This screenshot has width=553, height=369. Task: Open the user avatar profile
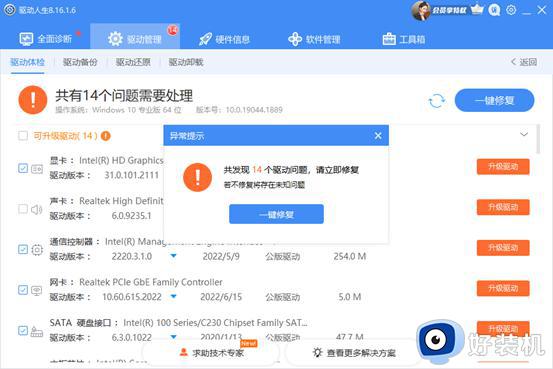click(420, 10)
